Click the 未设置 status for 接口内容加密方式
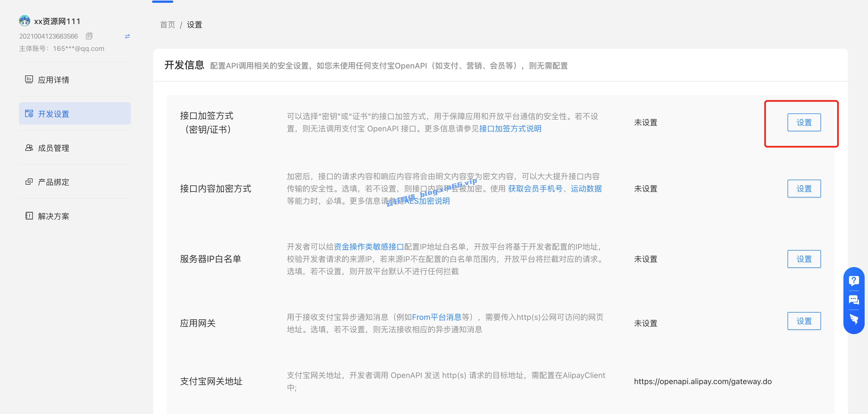 click(646, 189)
